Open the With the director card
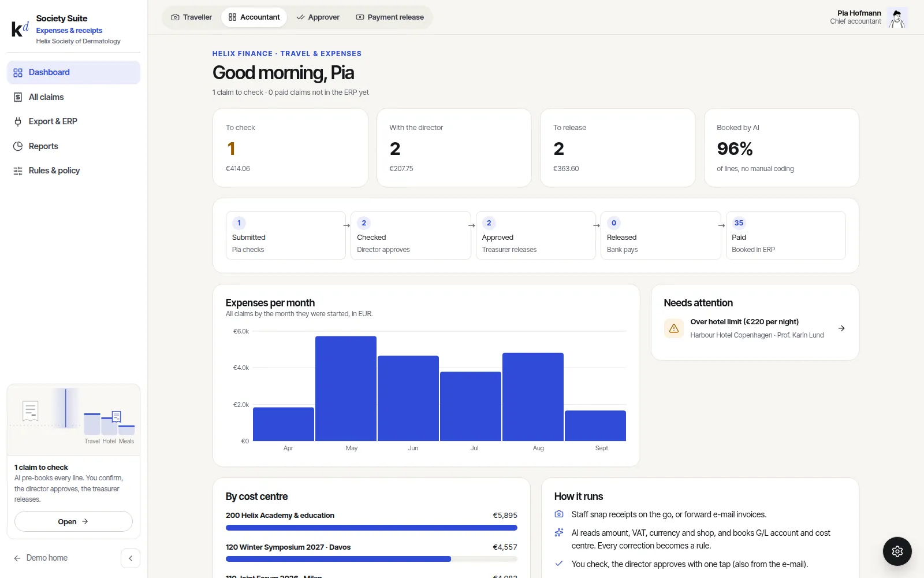Viewport: 924px width, 578px height. (454, 148)
